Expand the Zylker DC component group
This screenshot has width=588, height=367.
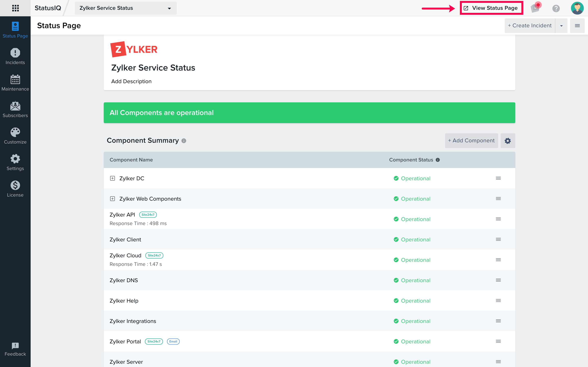(112, 178)
